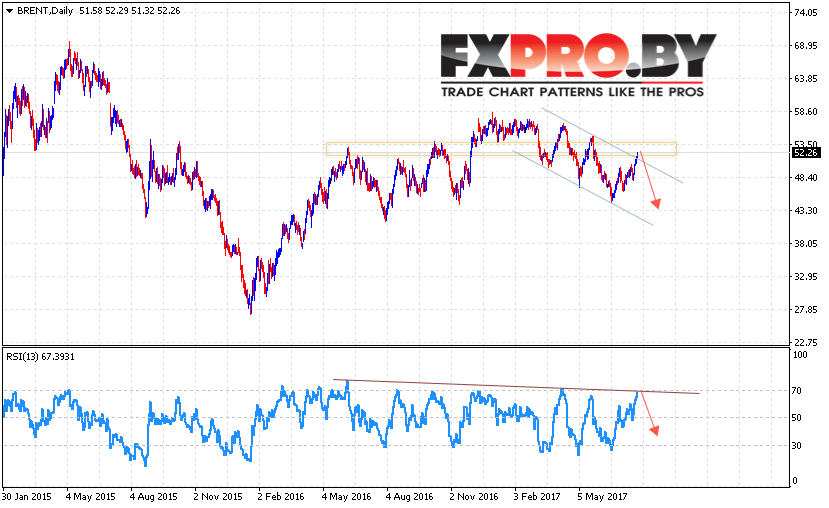Click the RSI scale value 30

click(797, 446)
